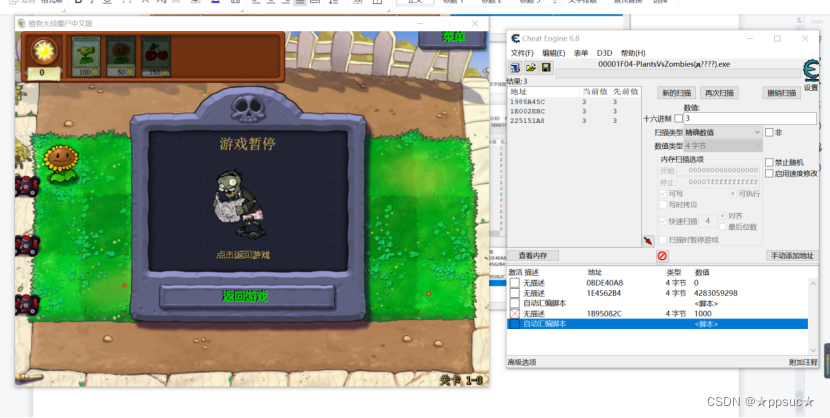Click the 撤销扫描 undo scan button

(x=781, y=93)
